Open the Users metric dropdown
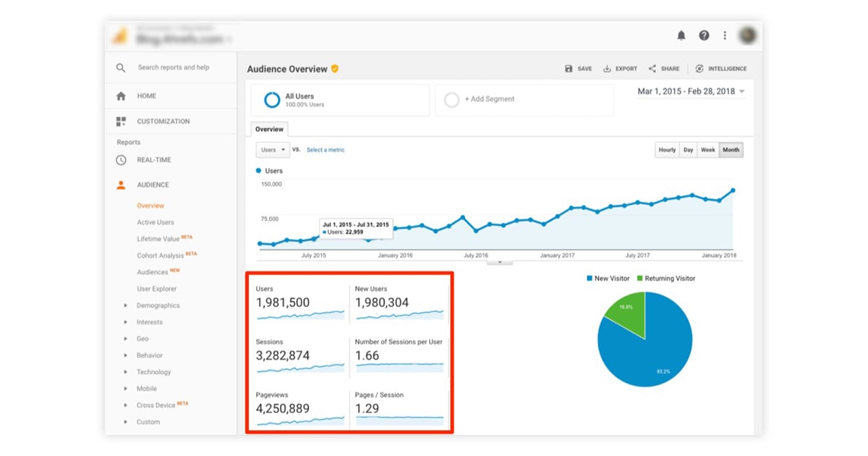 tap(273, 150)
